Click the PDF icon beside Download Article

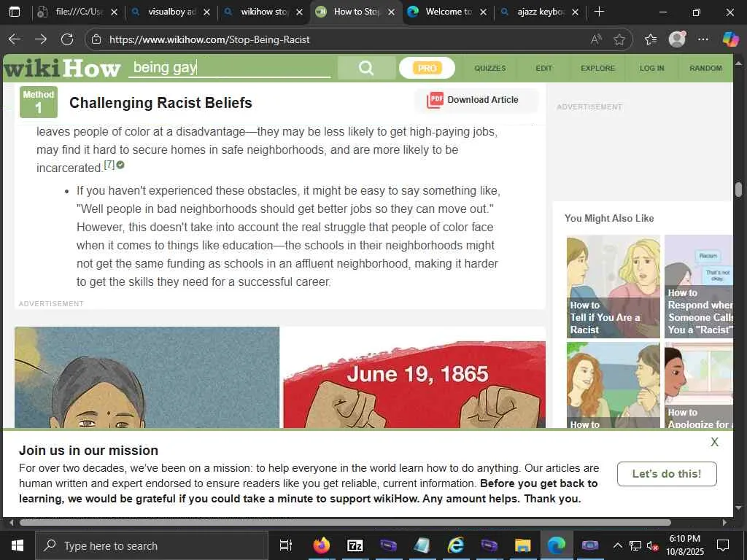pos(435,100)
